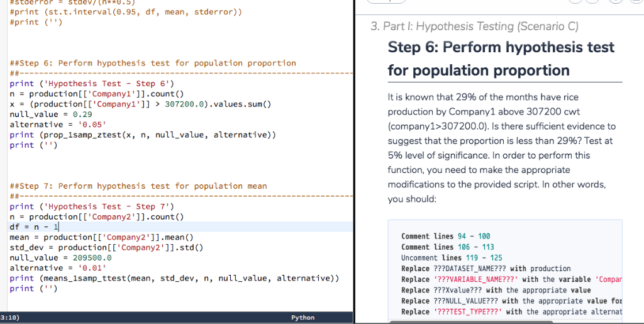Click the commented #print (st.t.interval(0.95...)) line

[x=126, y=12]
